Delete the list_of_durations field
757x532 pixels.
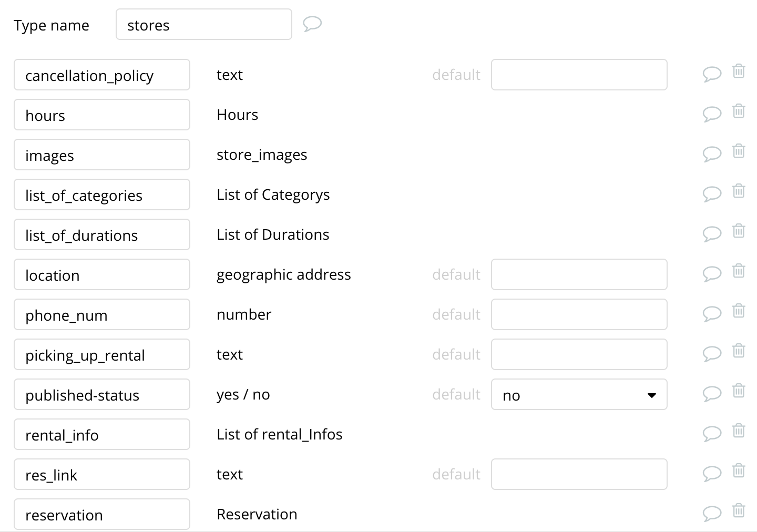[x=739, y=231]
